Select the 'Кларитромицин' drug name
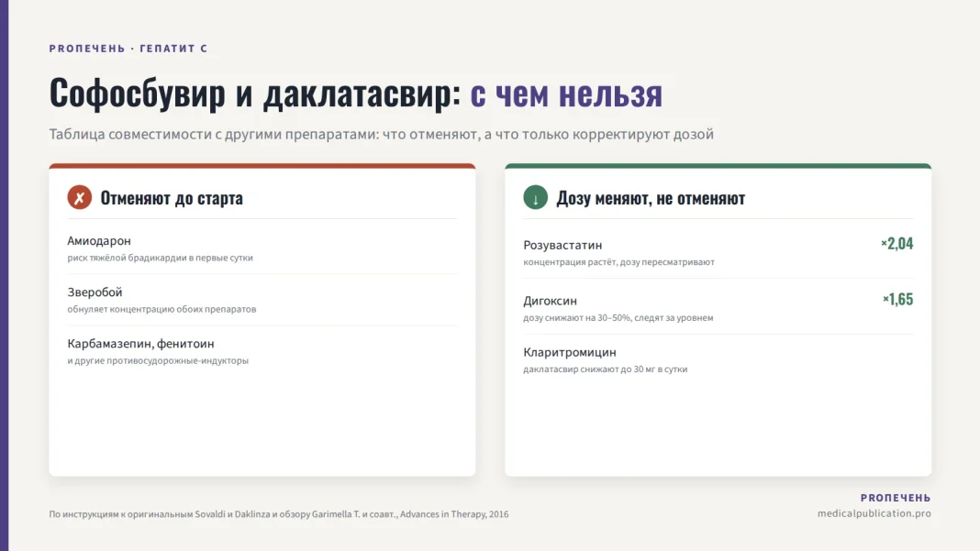980x551 pixels. click(570, 352)
